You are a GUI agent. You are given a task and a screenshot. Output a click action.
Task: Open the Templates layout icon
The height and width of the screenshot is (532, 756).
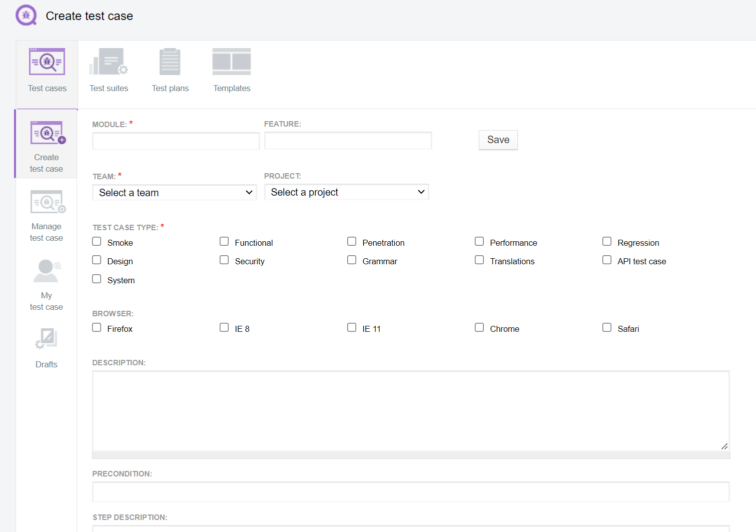click(232, 62)
